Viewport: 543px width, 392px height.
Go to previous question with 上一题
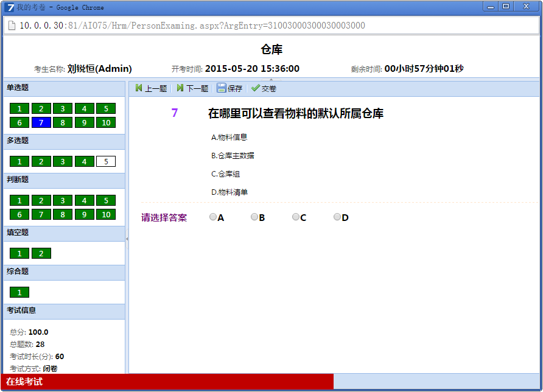152,88
